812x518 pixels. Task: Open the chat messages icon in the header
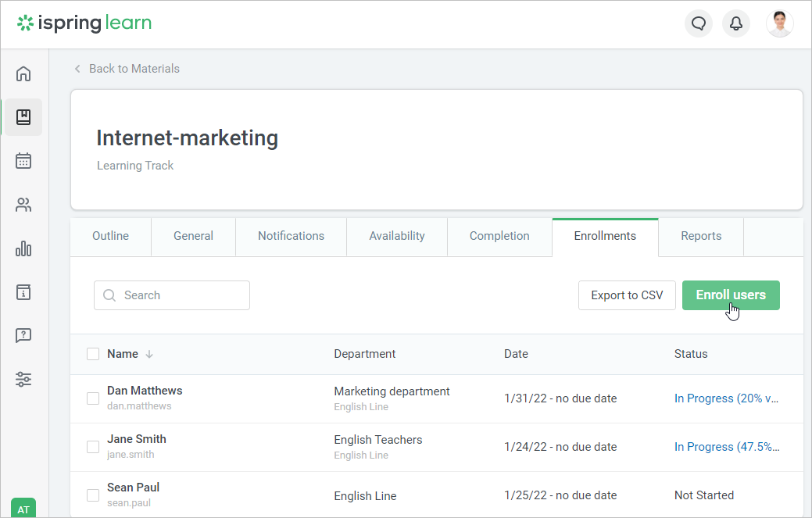coord(698,23)
